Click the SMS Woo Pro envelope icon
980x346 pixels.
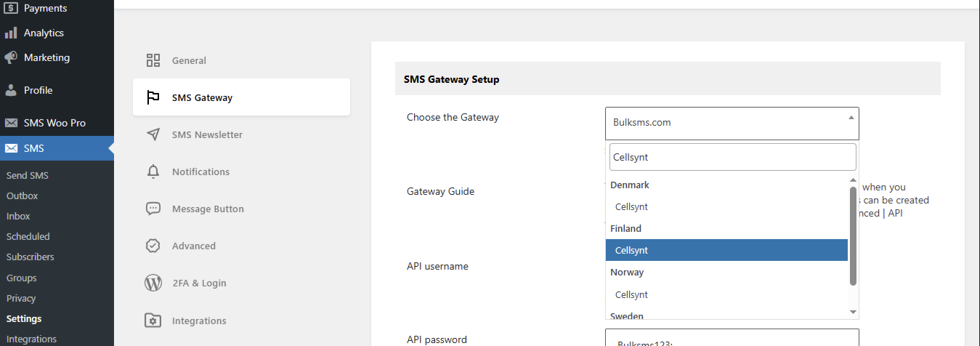pos(11,123)
